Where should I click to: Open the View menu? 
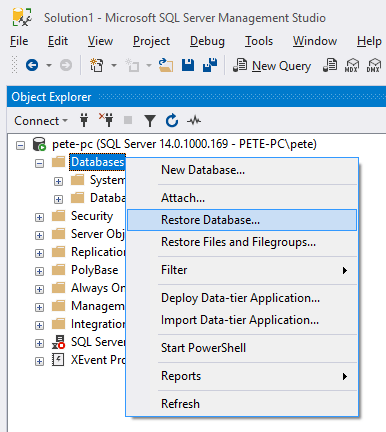tap(100, 41)
